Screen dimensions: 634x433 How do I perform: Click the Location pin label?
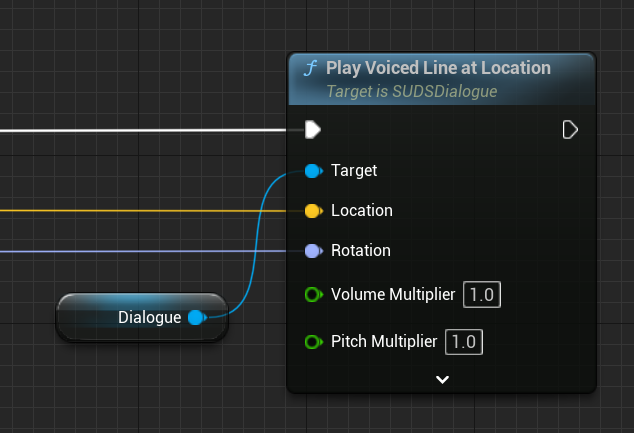click(362, 211)
